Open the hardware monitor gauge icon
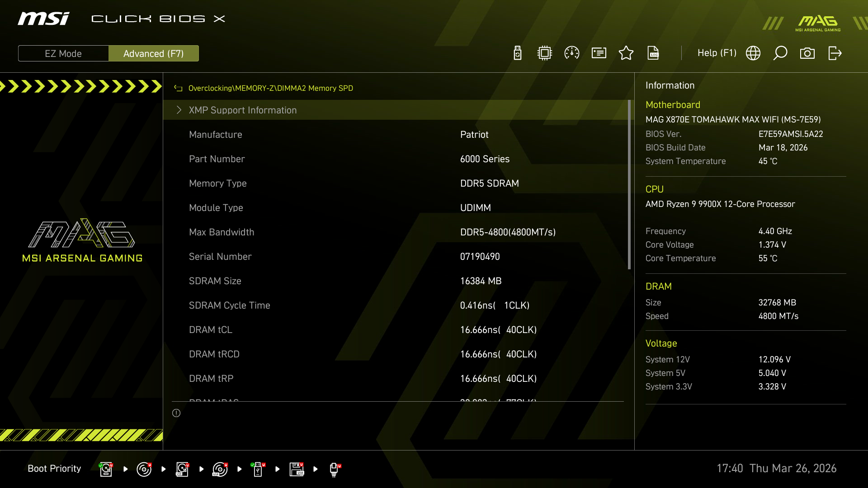Viewport: 868px width, 488px height. pos(571,53)
